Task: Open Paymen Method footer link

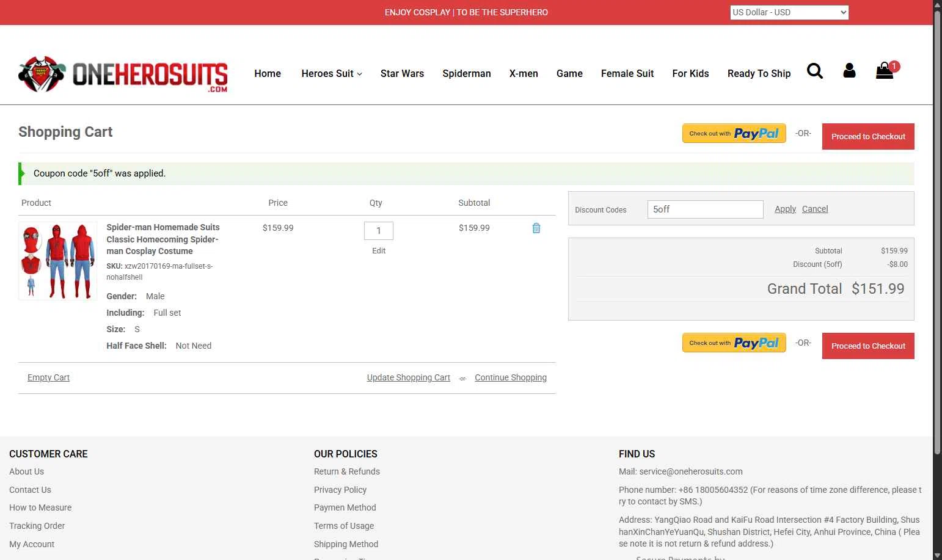Action: [345, 507]
